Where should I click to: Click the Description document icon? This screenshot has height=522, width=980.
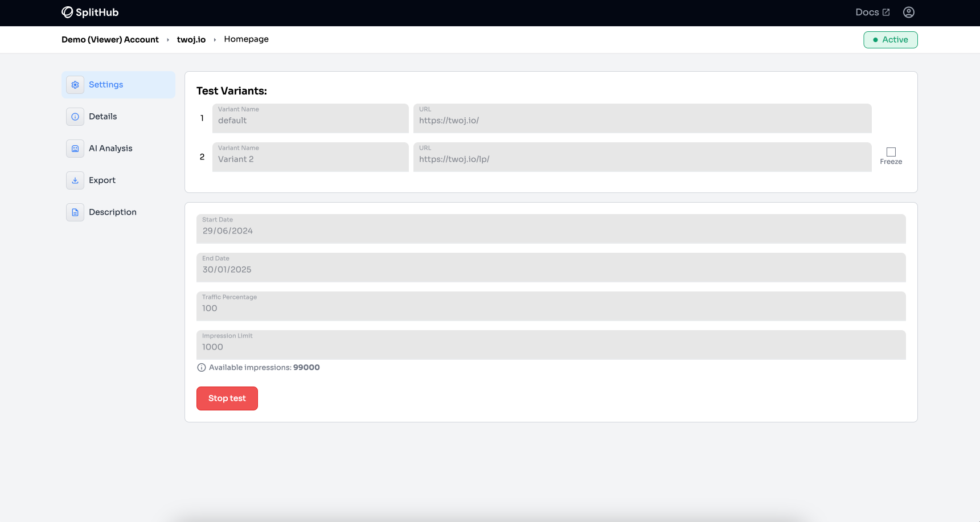[75, 212]
